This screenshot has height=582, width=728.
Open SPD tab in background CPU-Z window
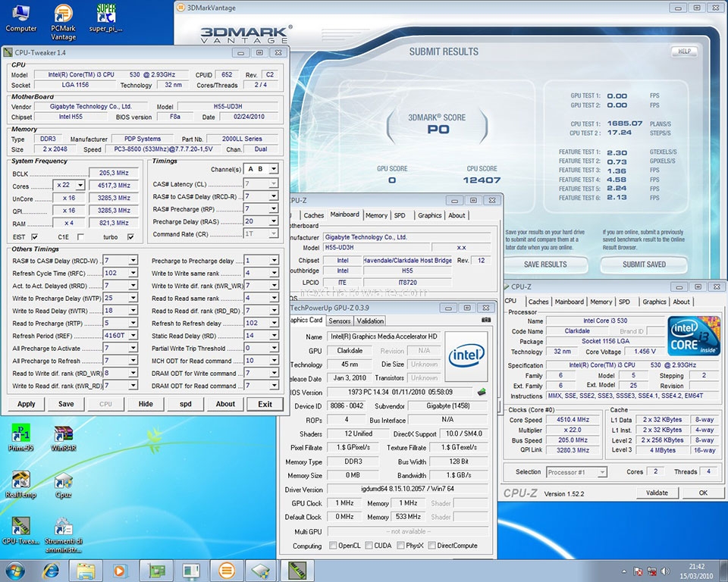pyautogui.click(x=400, y=215)
